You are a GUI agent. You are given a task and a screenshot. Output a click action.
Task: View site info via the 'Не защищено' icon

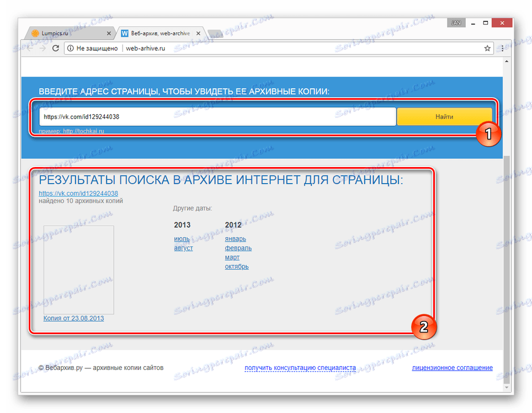(70, 48)
